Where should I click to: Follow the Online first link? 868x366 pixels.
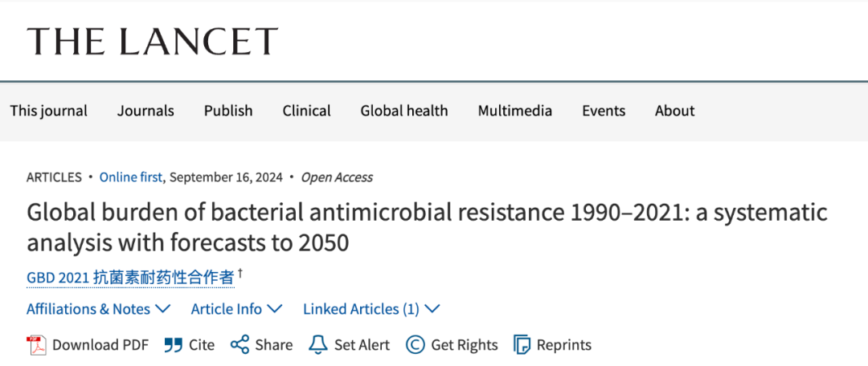coord(131,177)
